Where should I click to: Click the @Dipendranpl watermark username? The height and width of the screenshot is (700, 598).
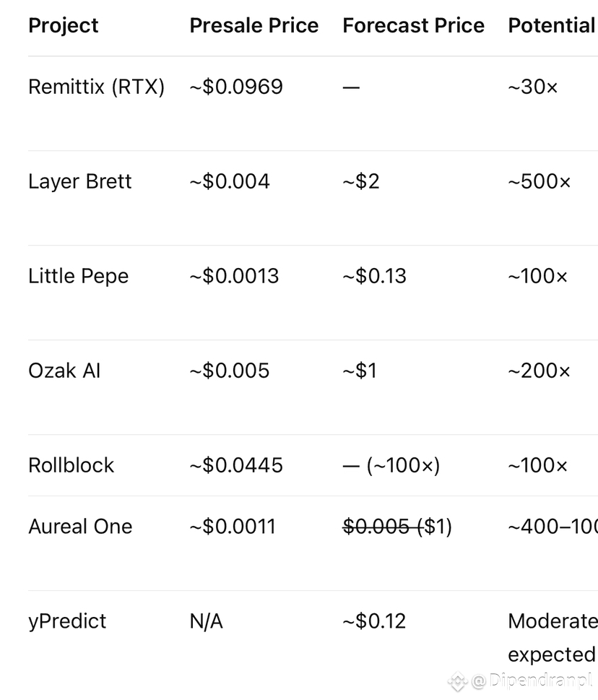tap(532, 680)
